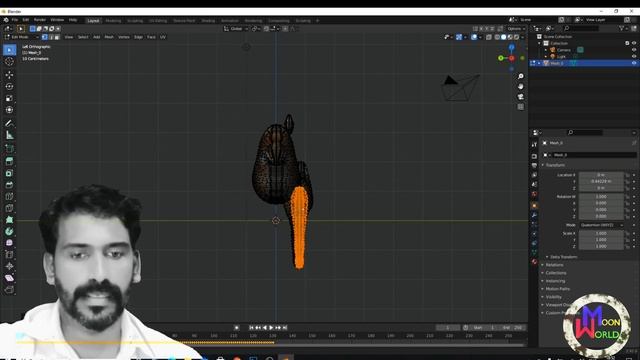
Task: Pick the Scale tool
Action: coord(9,98)
